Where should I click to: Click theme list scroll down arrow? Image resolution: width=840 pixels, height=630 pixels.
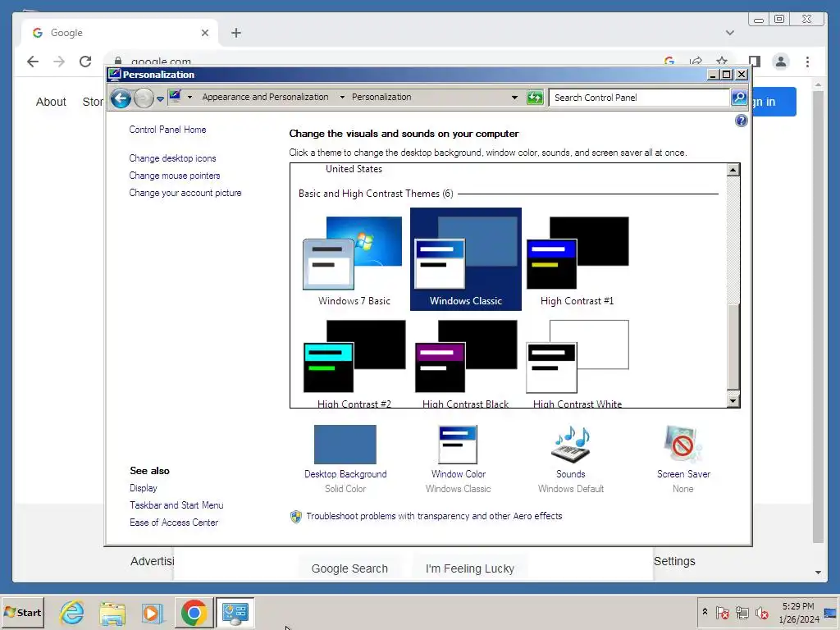point(733,400)
